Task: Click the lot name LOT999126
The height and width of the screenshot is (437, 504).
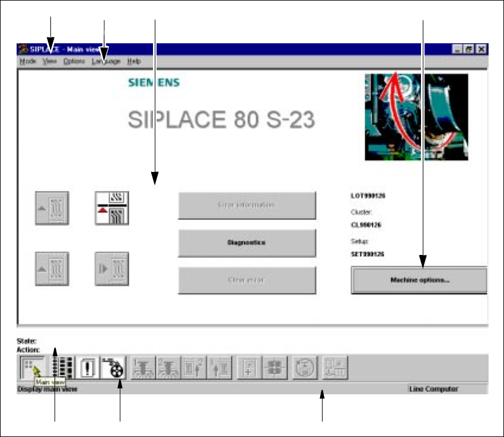Action: tap(368, 196)
